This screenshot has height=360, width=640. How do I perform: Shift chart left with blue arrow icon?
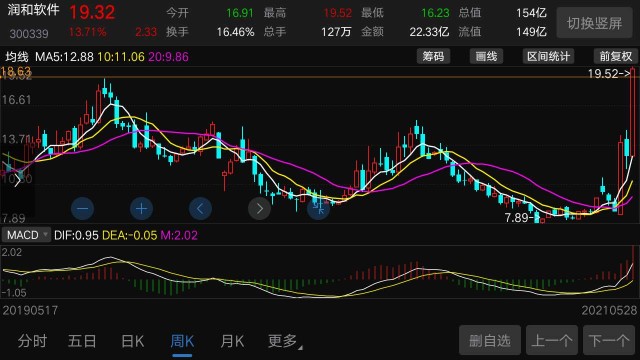(200, 209)
